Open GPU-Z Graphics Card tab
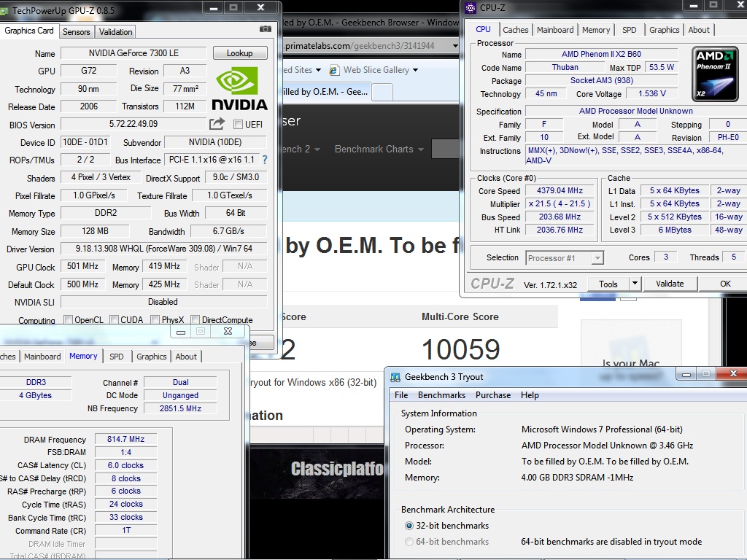Image resolution: width=747 pixels, height=560 pixels. (29, 31)
